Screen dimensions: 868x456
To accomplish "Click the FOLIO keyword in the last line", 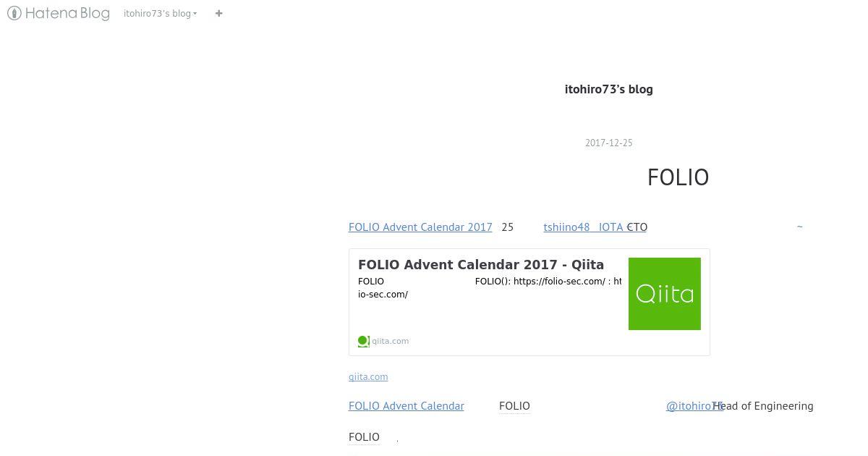I will (364, 436).
